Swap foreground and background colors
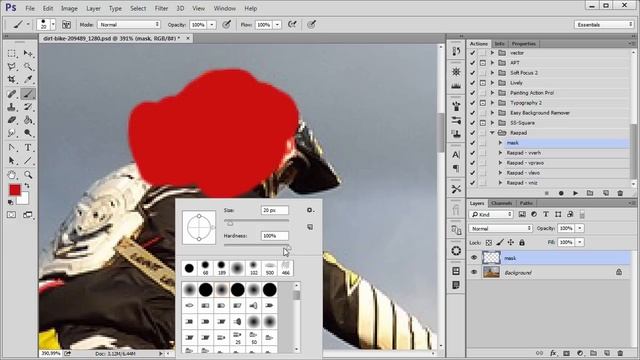The image size is (640, 360). point(27,186)
